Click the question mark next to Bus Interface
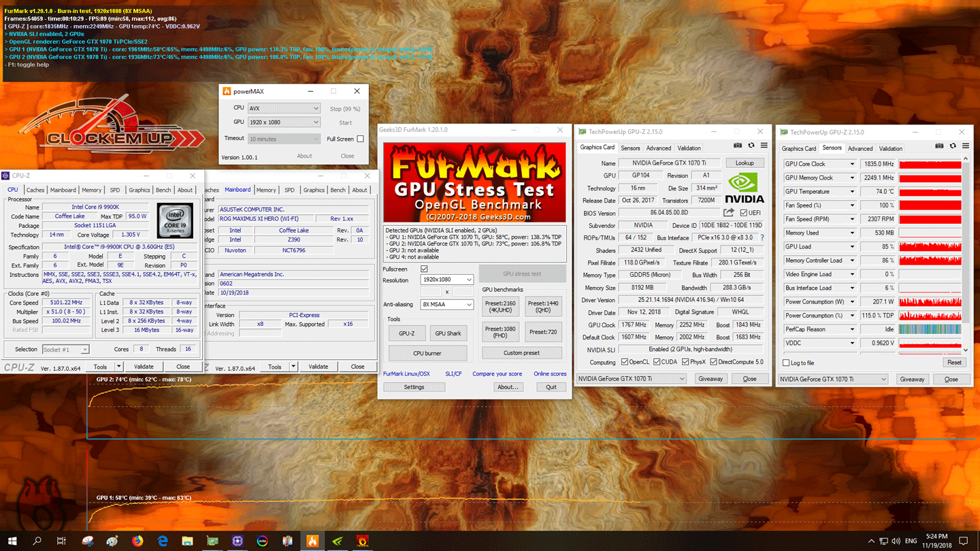This screenshot has width=980, height=551. click(x=762, y=238)
